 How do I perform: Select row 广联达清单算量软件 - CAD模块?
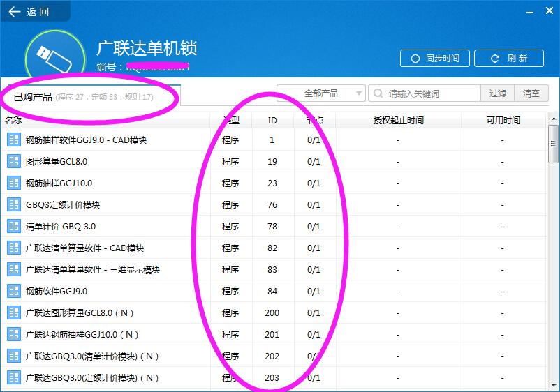tap(274, 248)
